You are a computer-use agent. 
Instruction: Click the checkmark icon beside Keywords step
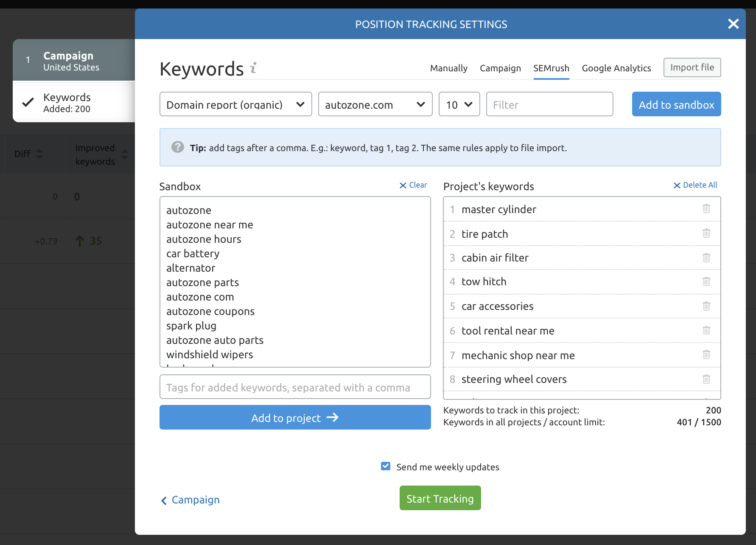[x=28, y=102]
